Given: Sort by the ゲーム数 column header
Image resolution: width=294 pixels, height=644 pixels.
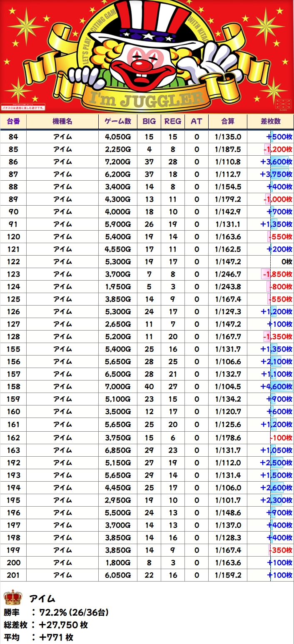Looking at the screenshot, I should [118, 122].
